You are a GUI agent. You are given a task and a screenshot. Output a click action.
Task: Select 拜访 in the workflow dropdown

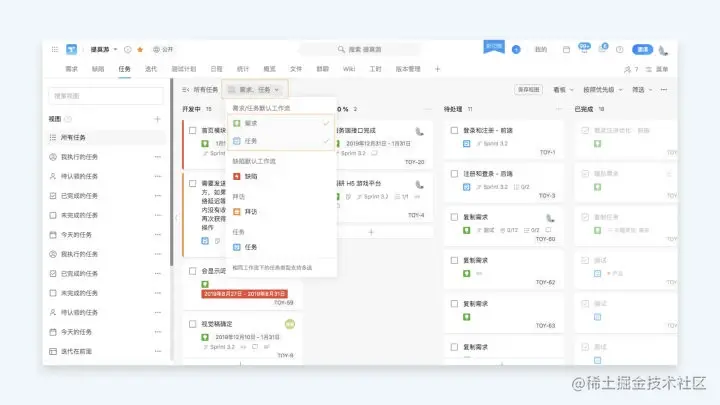click(281, 212)
